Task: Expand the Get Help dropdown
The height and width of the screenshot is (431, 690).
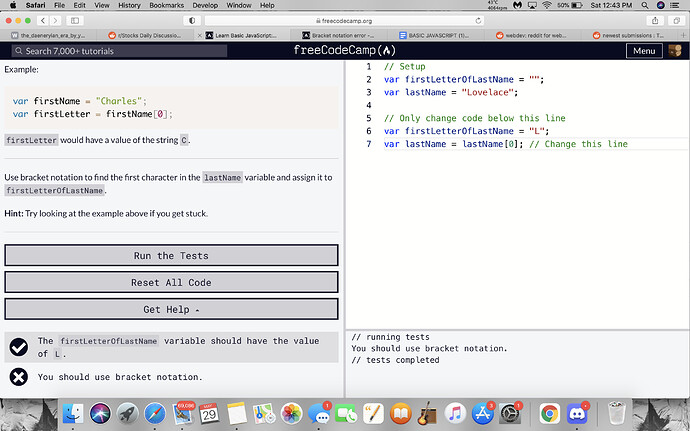Action: coord(171,309)
